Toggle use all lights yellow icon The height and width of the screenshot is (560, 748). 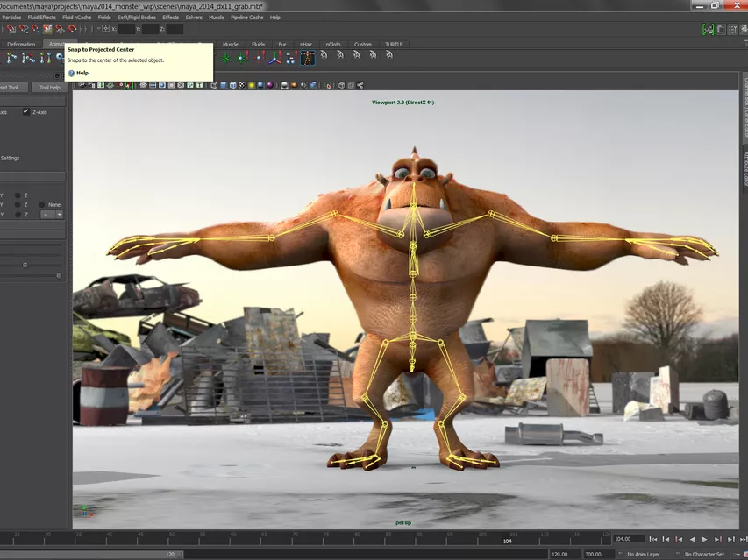252,85
